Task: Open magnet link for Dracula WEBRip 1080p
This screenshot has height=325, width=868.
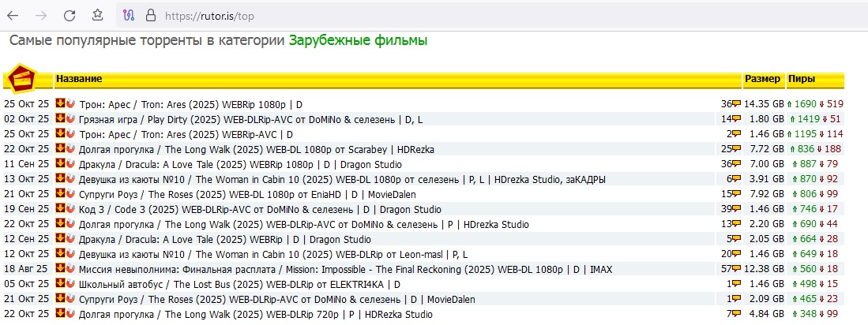Action: (x=70, y=163)
